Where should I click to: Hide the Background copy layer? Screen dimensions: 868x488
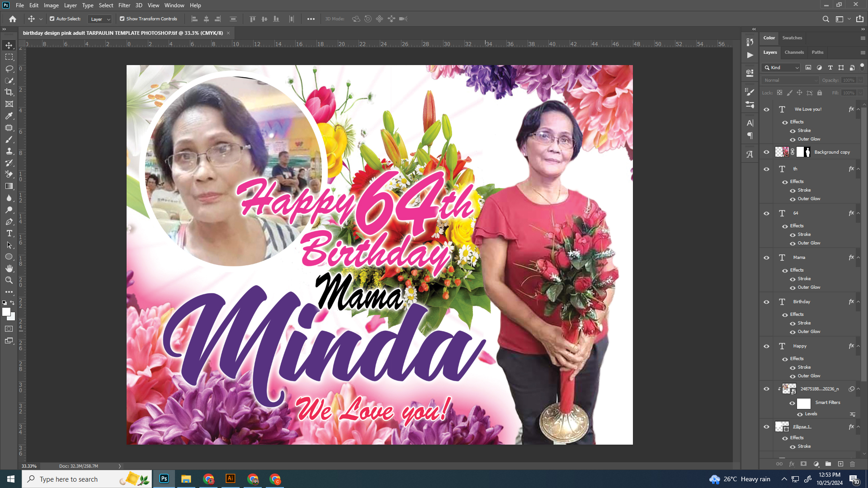[x=766, y=152]
